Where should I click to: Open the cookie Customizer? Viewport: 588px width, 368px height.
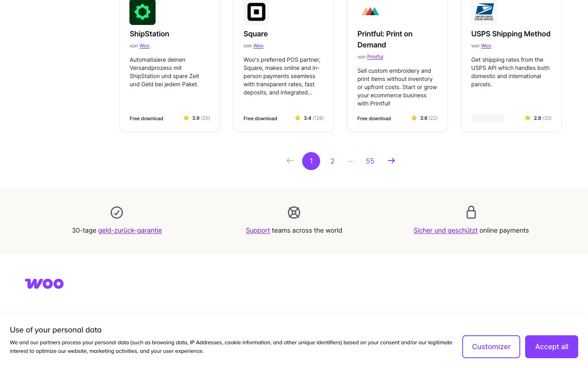(x=491, y=347)
